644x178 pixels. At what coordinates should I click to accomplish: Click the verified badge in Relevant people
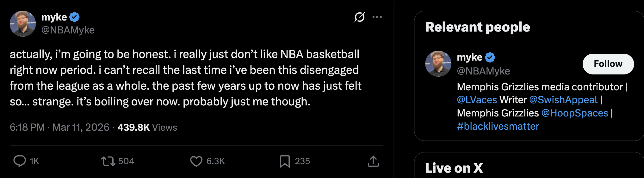click(x=490, y=57)
